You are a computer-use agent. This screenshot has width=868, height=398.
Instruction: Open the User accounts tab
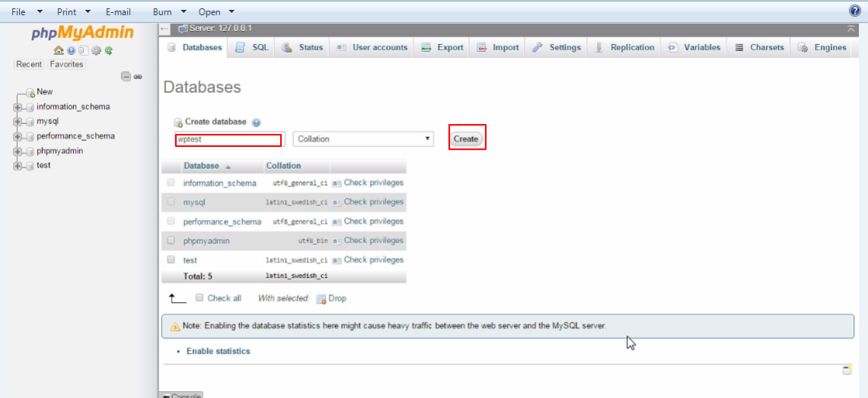point(372,47)
